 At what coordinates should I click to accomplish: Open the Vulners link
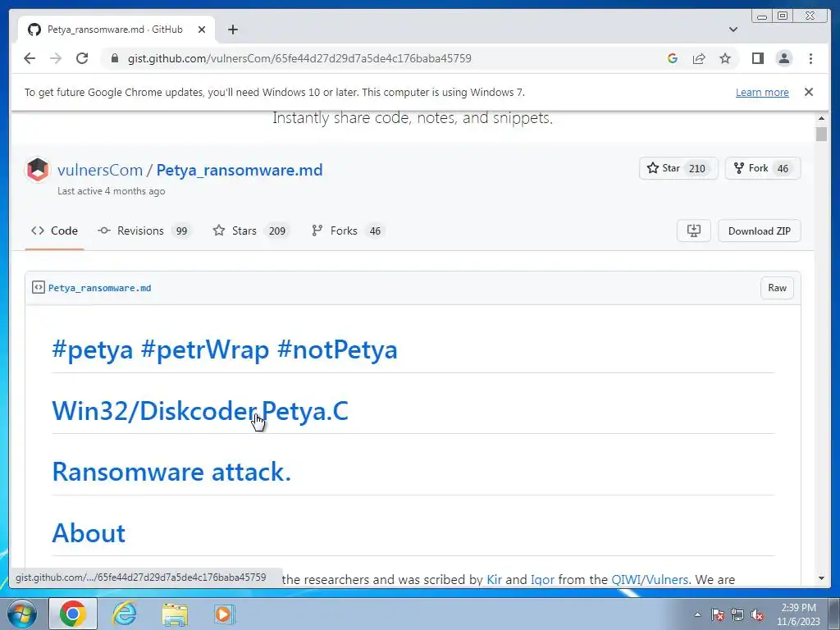[667, 580]
